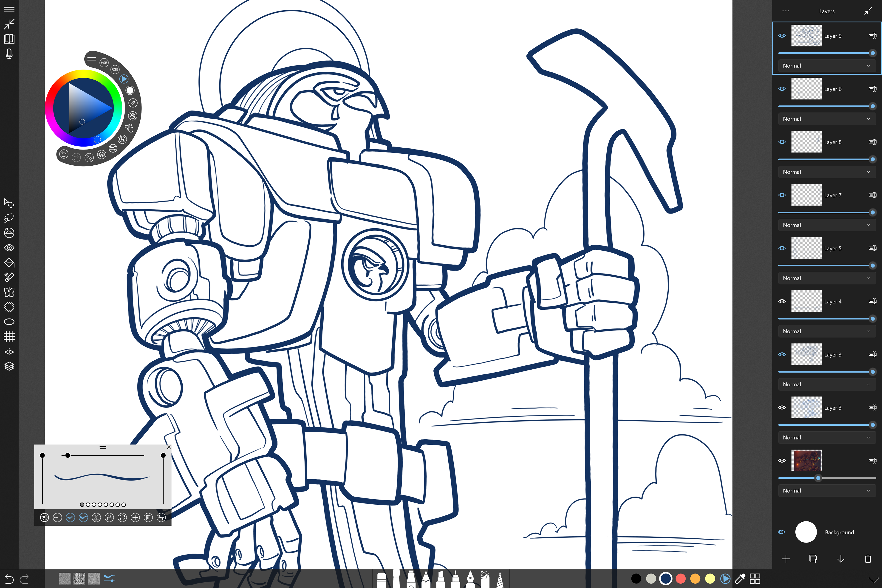
Task: Open layers from the color wheel panel
Action: click(x=102, y=155)
